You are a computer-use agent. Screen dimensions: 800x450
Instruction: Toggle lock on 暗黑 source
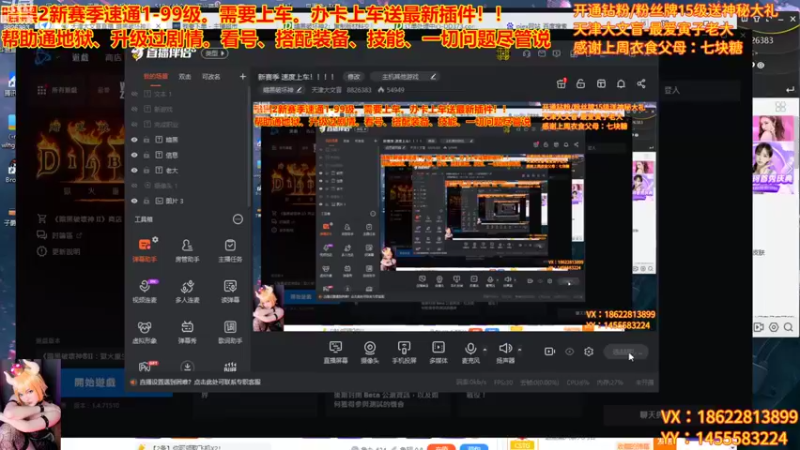(146, 140)
